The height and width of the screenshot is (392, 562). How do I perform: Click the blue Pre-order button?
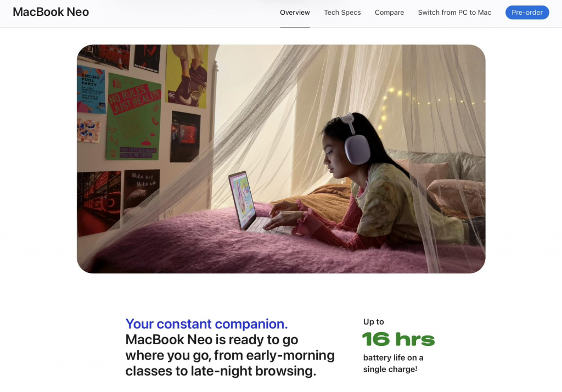[x=527, y=13]
